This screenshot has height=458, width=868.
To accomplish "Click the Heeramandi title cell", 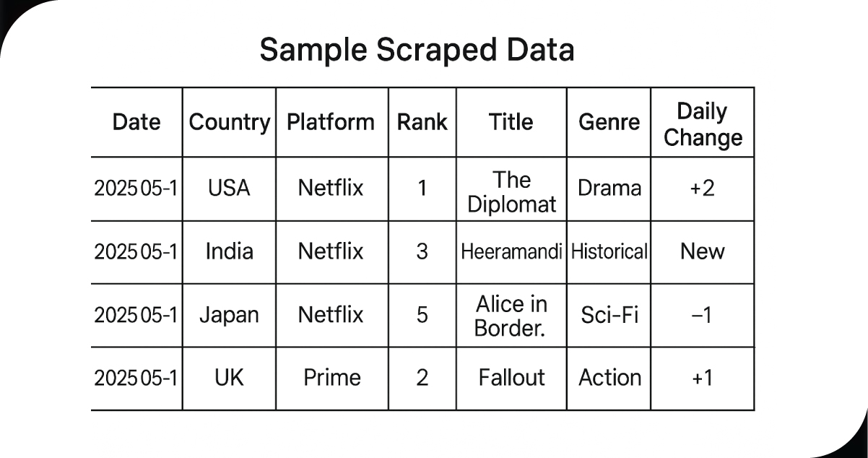I will click(511, 251).
